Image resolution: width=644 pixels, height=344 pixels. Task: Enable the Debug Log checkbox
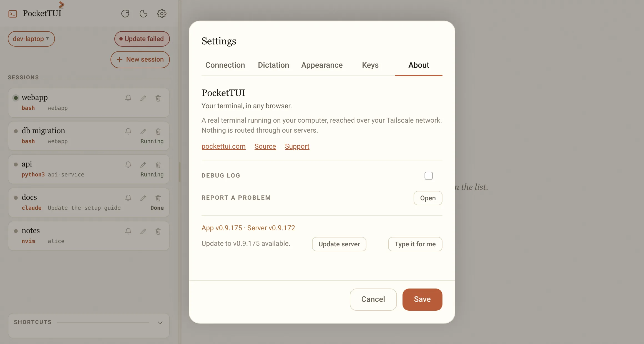pos(428,176)
